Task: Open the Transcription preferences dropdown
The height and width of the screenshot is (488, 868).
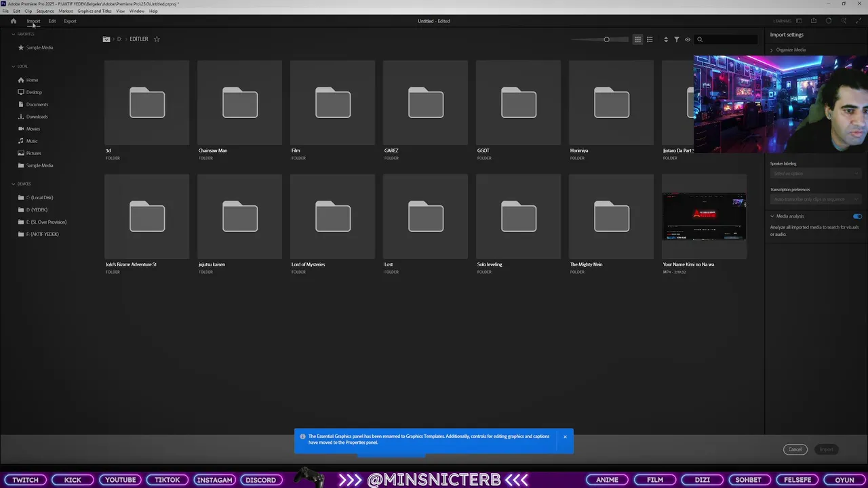Action: tap(816, 199)
